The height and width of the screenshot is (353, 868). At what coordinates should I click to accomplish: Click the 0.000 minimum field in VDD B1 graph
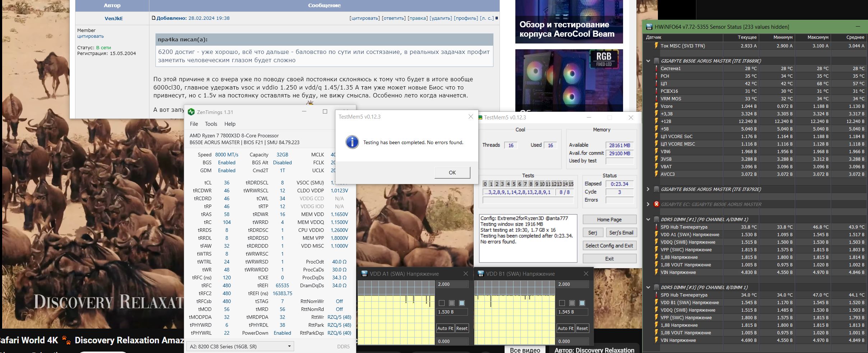(572, 341)
